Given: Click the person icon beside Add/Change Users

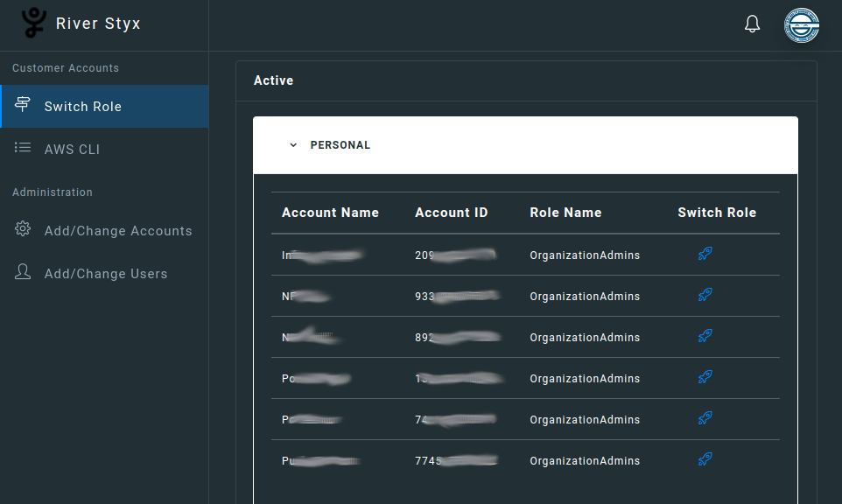Looking at the screenshot, I should (x=23, y=271).
